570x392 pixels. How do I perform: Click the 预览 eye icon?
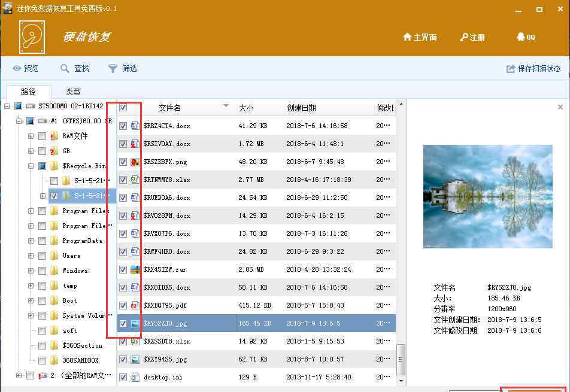pyautogui.click(x=17, y=68)
